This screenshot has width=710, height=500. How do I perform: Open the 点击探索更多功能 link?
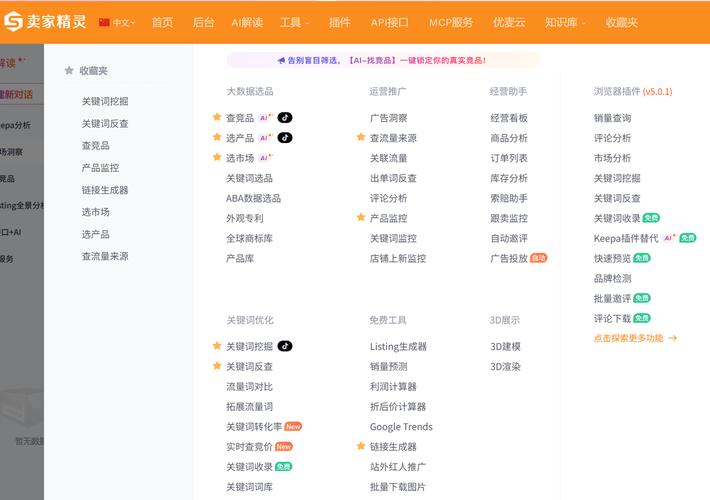pos(635,338)
